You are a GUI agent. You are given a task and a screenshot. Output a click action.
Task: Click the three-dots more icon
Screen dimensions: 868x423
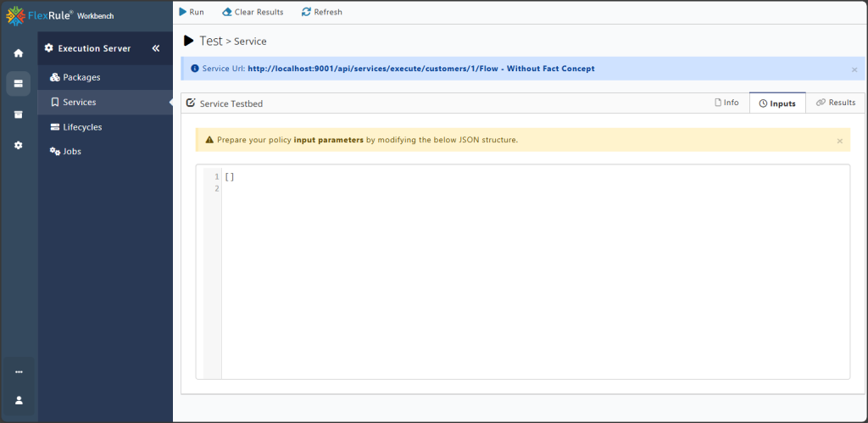(19, 372)
